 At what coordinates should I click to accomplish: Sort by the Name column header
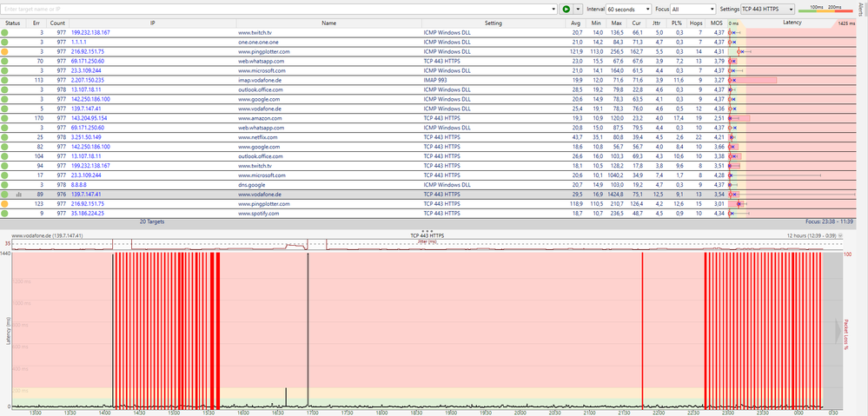(x=328, y=23)
